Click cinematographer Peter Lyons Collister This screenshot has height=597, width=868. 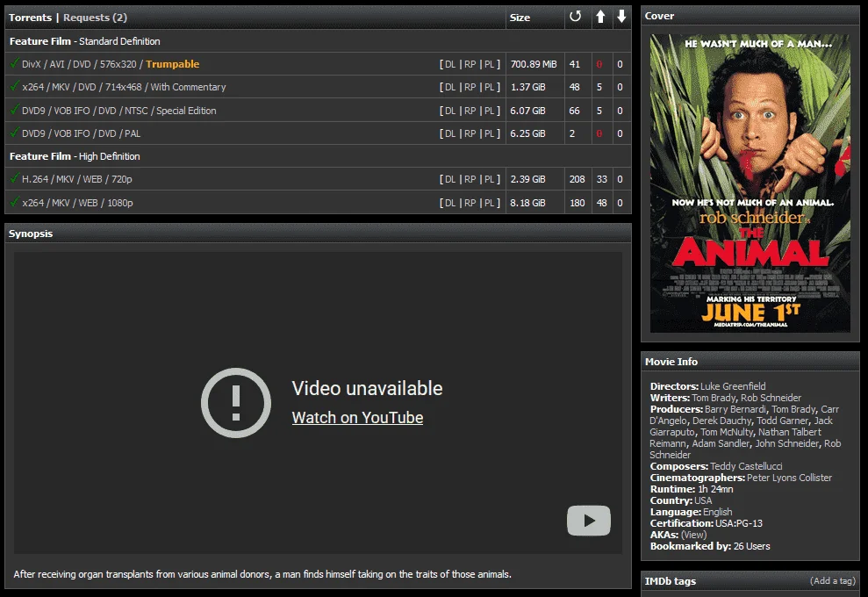pyautogui.click(x=789, y=478)
